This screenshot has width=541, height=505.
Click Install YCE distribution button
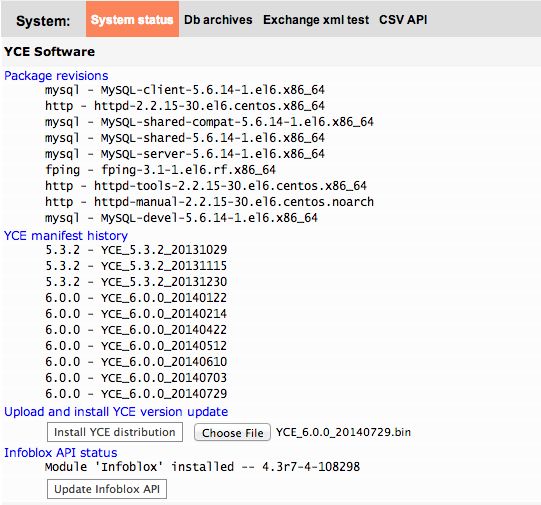coord(115,432)
